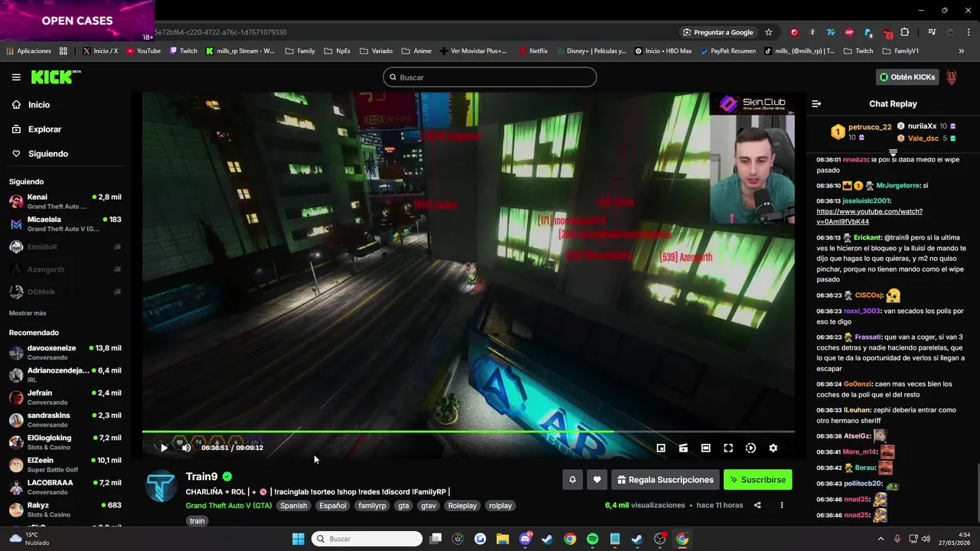The height and width of the screenshot is (551, 980).
Task: Select the familyrp tag
Action: [372, 506]
